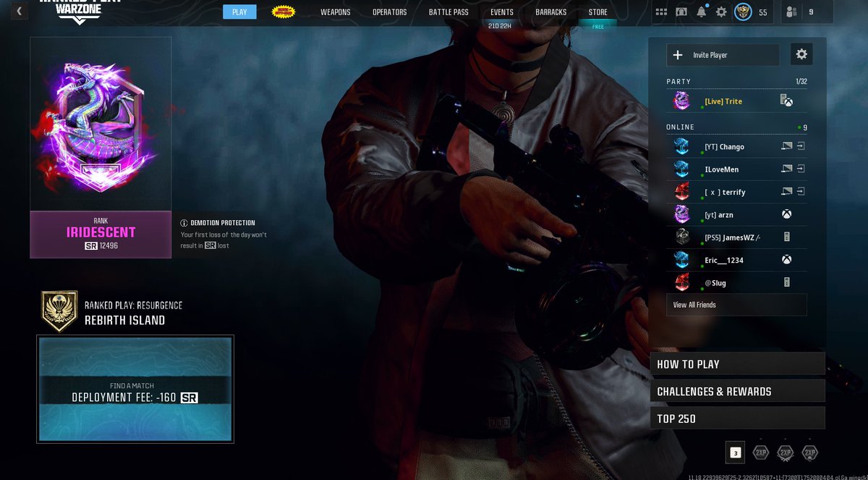Screen dimensions: 868x480
Task: Click the token count box showing 3
Action: click(x=735, y=452)
